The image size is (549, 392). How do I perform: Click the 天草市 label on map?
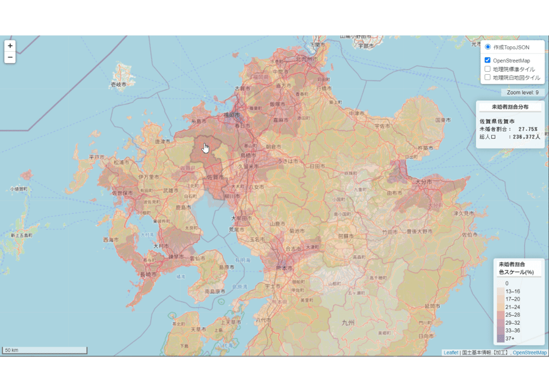198,330
